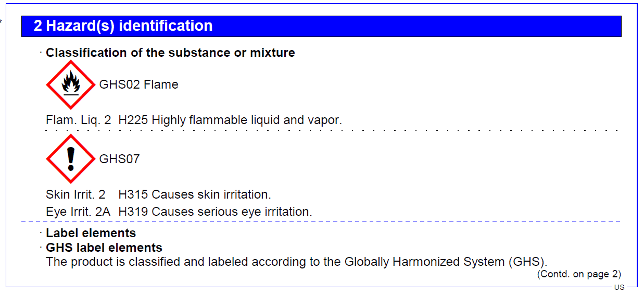Select the H315 causes skin irritation statement

click(x=195, y=195)
